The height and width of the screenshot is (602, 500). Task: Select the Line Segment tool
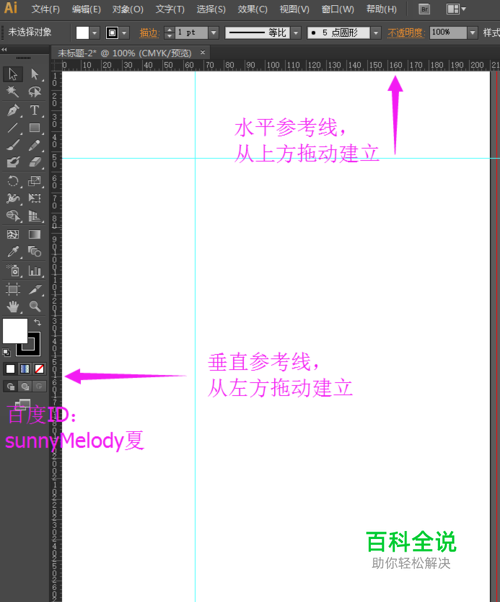pyautogui.click(x=13, y=127)
